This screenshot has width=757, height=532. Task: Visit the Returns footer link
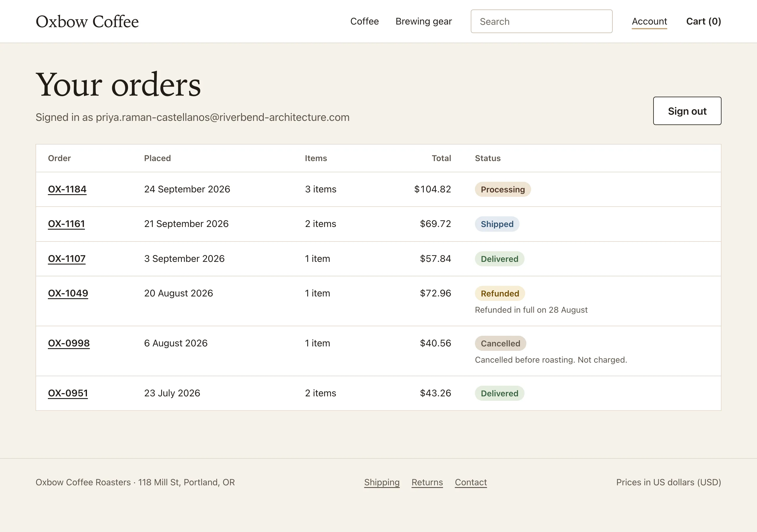click(x=427, y=482)
